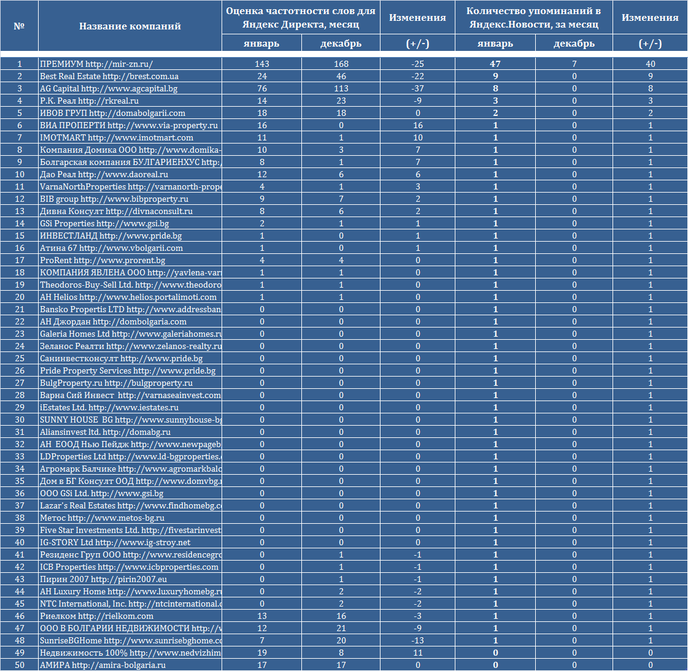Select the 'Best Real Estate' company cell

[130, 76]
